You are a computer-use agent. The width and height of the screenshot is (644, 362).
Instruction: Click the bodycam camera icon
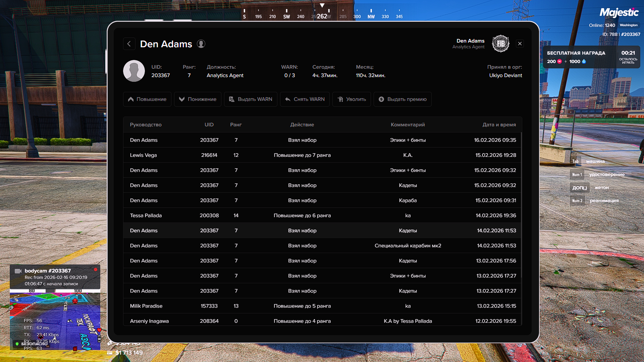pos(18,271)
